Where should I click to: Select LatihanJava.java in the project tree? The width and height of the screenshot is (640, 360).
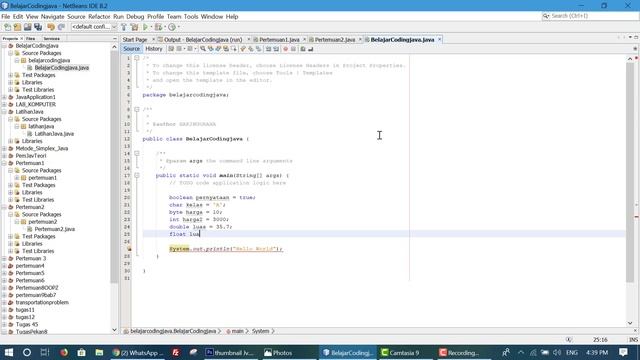[x=54, y=134]
